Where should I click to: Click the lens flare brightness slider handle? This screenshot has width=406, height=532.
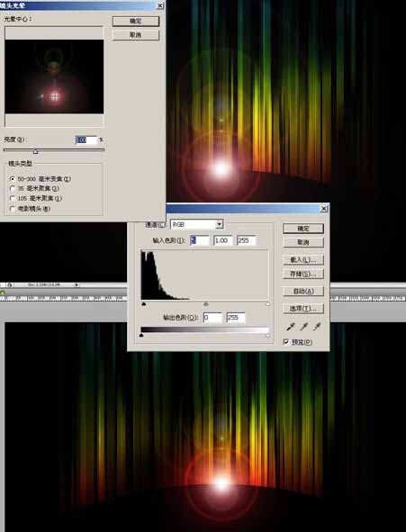click(36, 151)
